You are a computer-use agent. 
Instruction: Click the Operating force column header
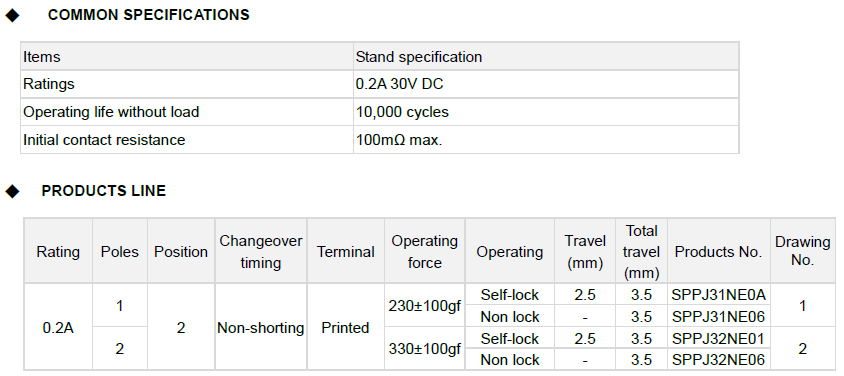tap(424, 252)
